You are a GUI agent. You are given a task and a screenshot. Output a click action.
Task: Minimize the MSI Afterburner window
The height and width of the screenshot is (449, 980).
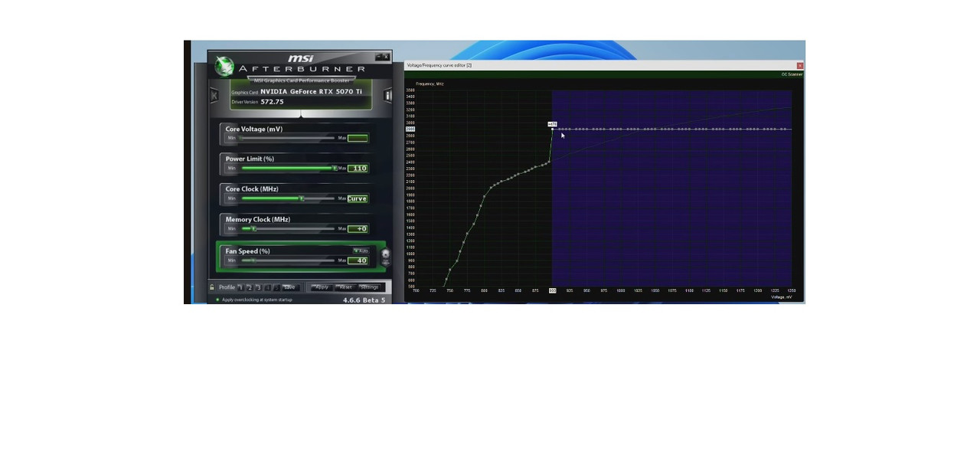[x=378, y=56]
